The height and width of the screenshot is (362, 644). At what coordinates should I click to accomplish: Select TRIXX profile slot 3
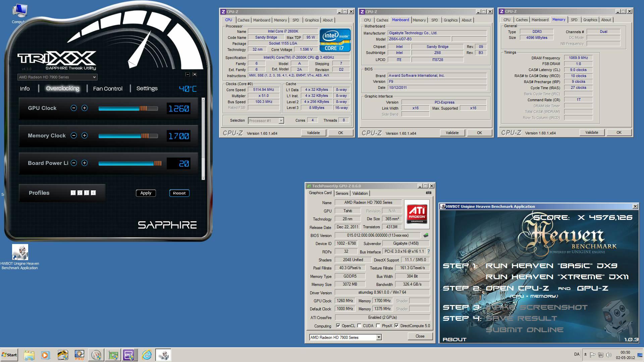(87, 193)
